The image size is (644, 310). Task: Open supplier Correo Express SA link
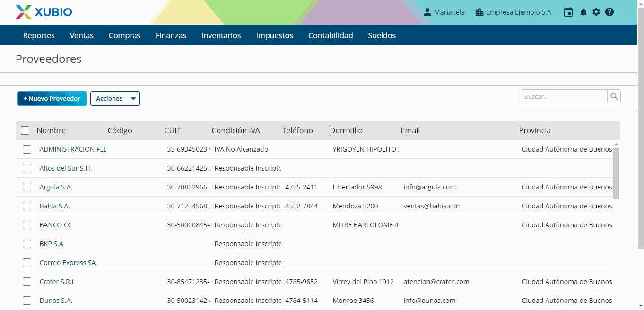click(x=68, y=263)
